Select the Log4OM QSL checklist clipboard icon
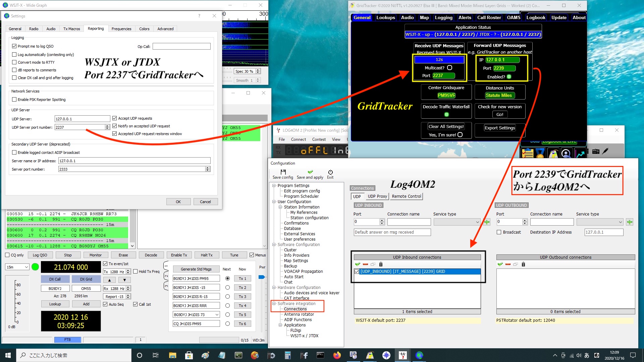The image size is (644, 362). [x=527, y=153]
